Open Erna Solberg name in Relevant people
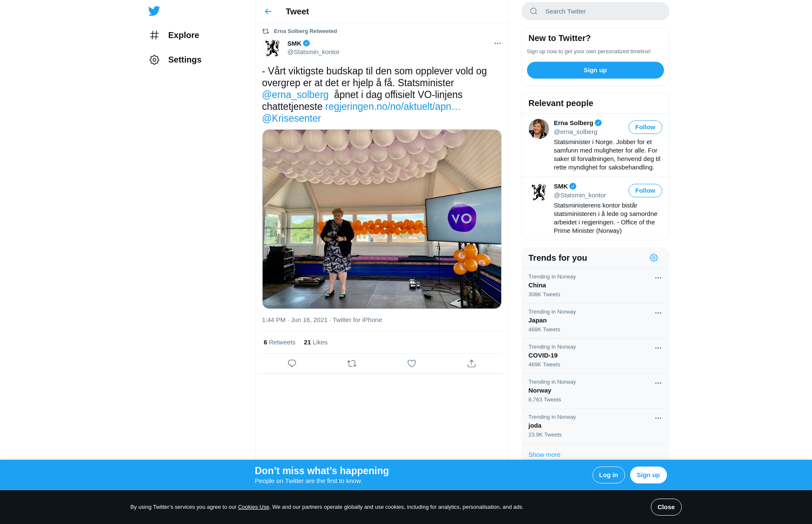 point(573,123)
